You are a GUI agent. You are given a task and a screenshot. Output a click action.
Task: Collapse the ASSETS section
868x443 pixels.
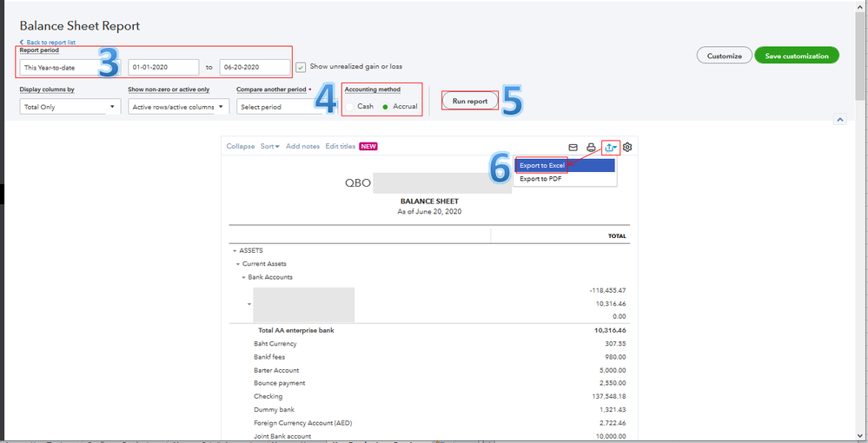235,251
